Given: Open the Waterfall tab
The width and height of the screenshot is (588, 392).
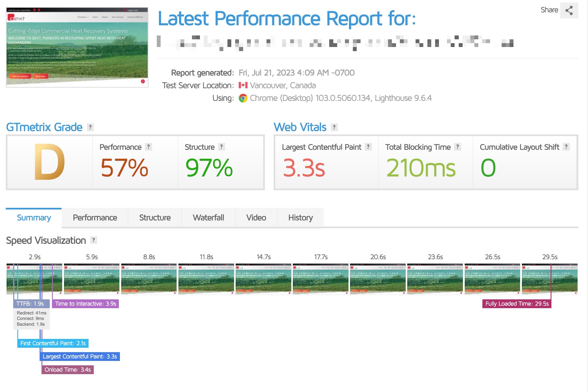Looking at the screenshot, I should click(208, 218).
